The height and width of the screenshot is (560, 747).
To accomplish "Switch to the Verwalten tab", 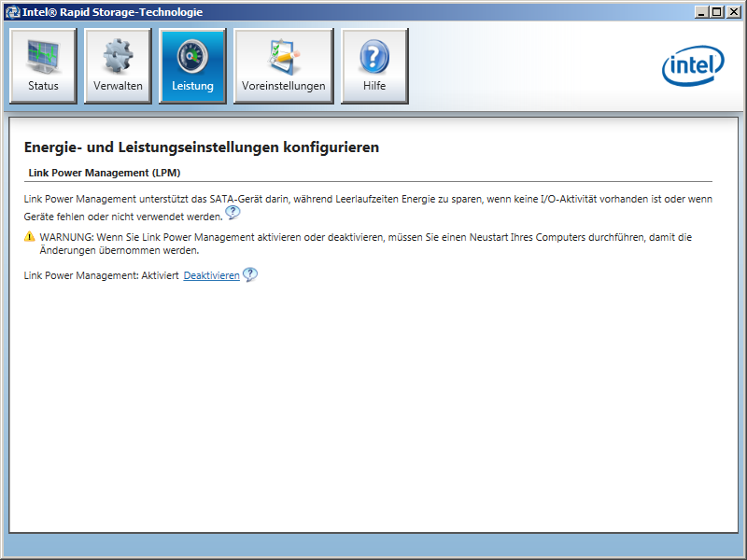I will tap(118, 65).
